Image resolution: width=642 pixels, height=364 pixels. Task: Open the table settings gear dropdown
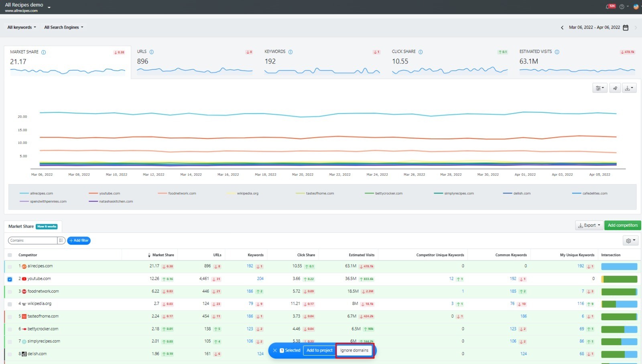click(630, 240)
